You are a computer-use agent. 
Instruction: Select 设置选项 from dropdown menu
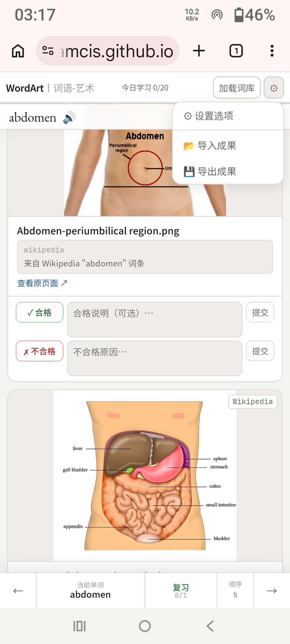[208, 116]
